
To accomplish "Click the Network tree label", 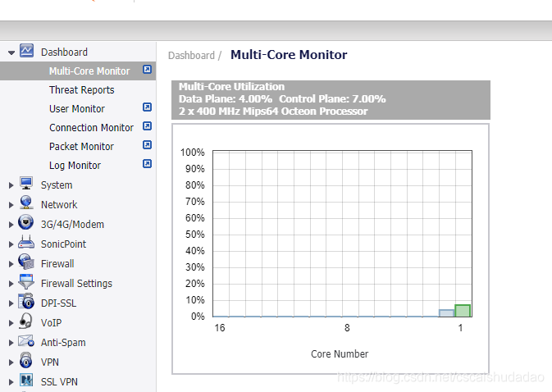I will 59,205.
